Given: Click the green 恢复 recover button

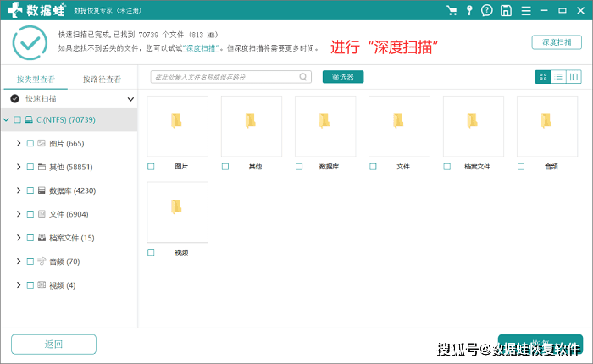Looking at the screenshot, I should (540, 344).
